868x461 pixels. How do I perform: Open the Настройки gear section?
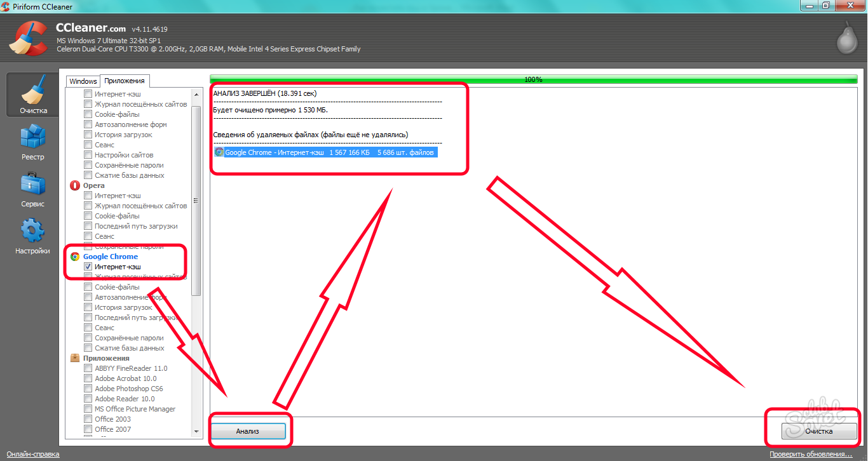33,236
